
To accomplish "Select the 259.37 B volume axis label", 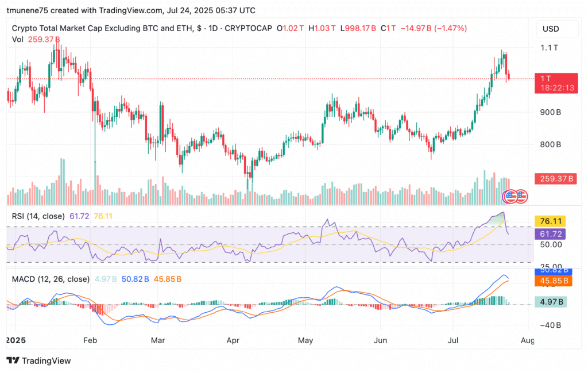I will tap(556, 179).
